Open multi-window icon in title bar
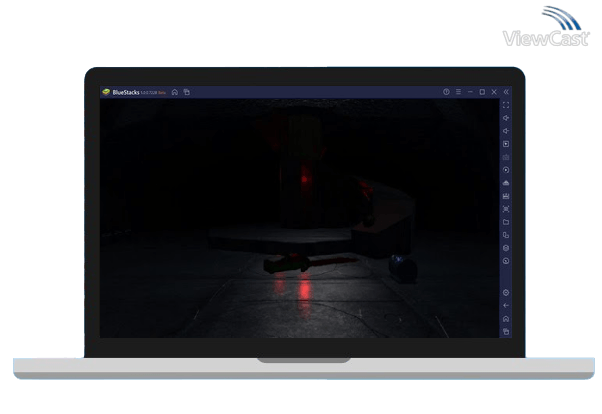602x414 pixels. click(186, 92)
